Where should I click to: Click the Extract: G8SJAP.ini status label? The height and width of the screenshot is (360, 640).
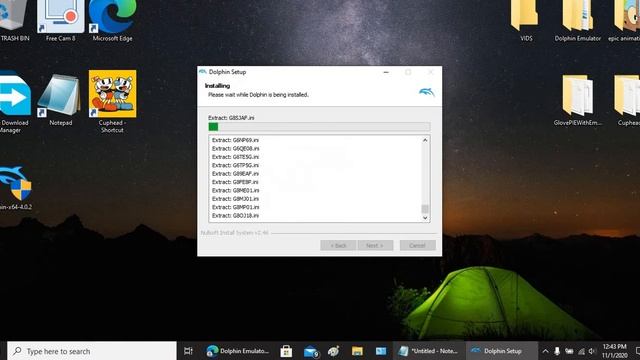tap(231, 118)
